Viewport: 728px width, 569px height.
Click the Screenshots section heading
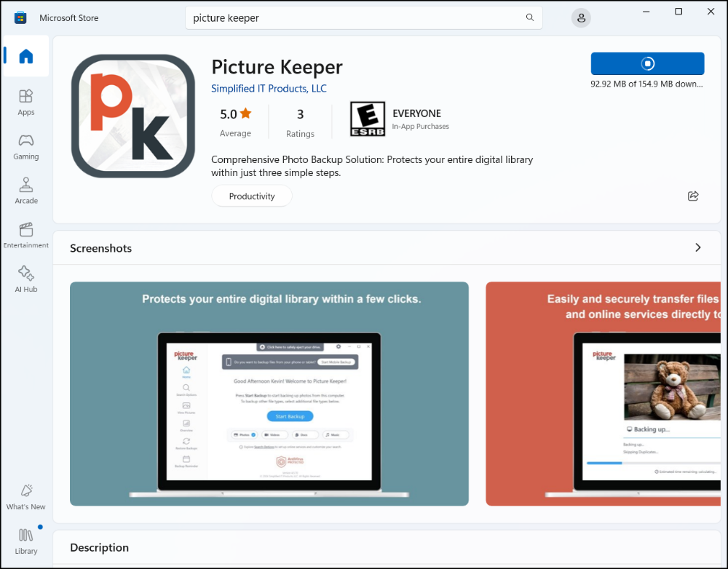pos(100,248)
